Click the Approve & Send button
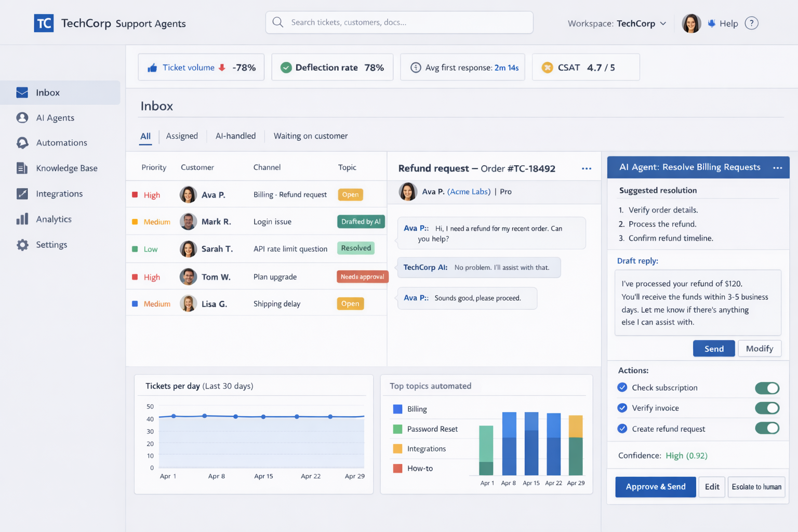This screenshot has height=532, width=798. (x=655, y=487)
